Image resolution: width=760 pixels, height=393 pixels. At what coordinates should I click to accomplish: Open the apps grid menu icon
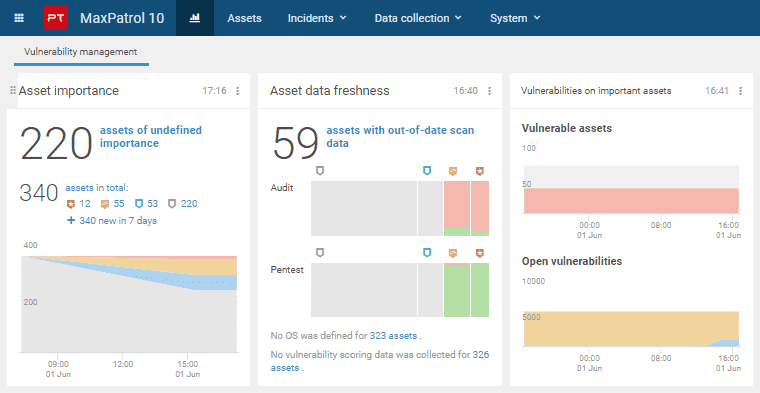(19, 18)
